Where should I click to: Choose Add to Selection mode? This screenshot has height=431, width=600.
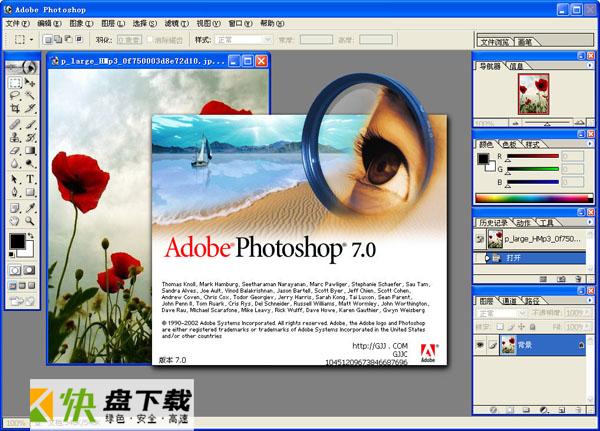click(58, 39)
